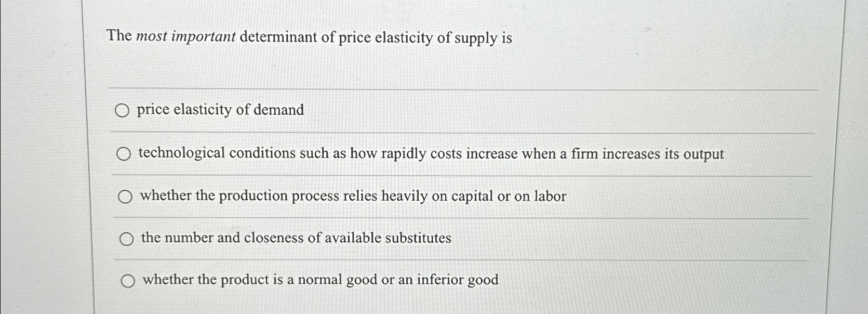Image resolution: width=868 pixels, height=314 pixels.
Task: Choose the option about capital or labor reliance
Action: pos(124,197)
